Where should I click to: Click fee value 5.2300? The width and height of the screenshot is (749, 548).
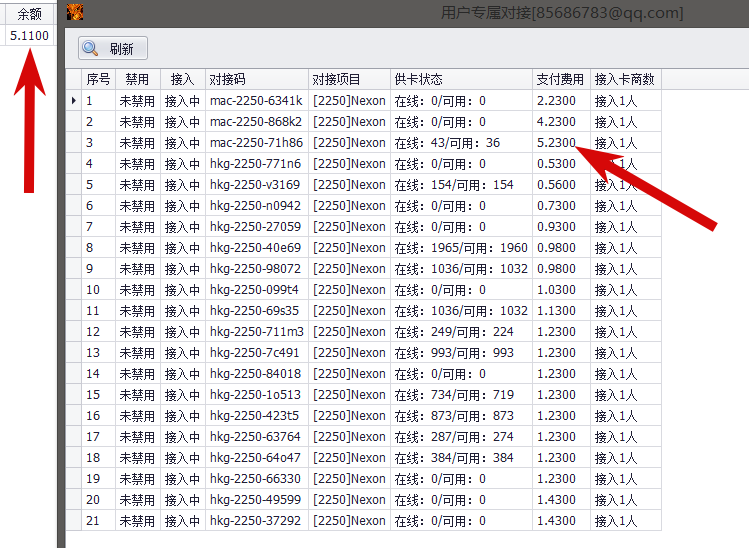click(x=561, y=143)
